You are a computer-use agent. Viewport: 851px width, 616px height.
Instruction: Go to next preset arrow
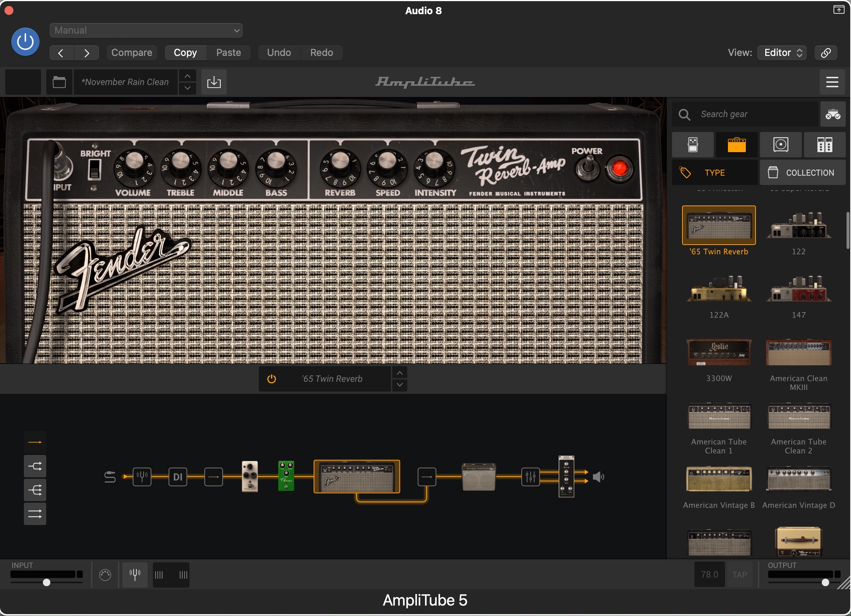tap(87, 53)
